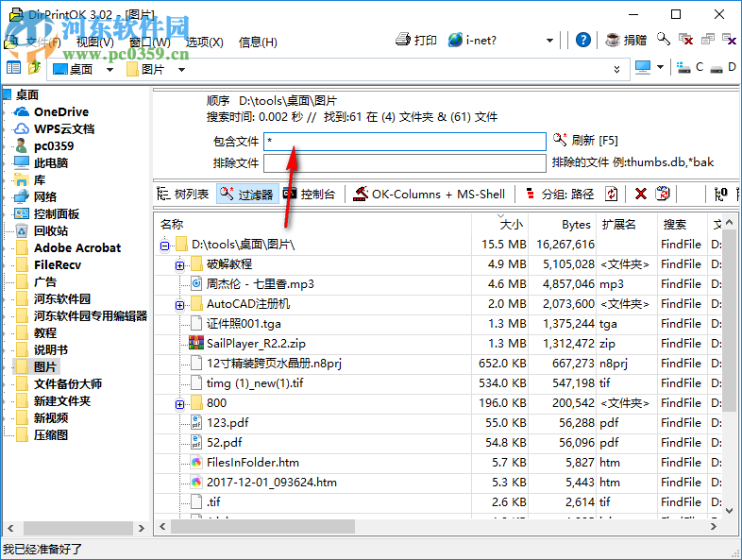Select 控制面板 in the folder tree
742x560 pixels.
[x=57, y=214]
